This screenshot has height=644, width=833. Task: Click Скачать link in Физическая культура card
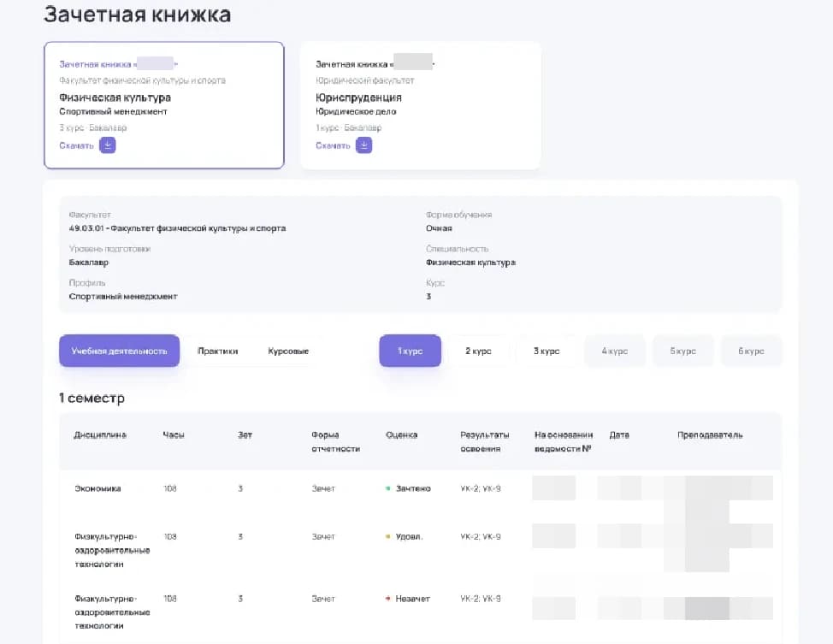pos(76,145)
